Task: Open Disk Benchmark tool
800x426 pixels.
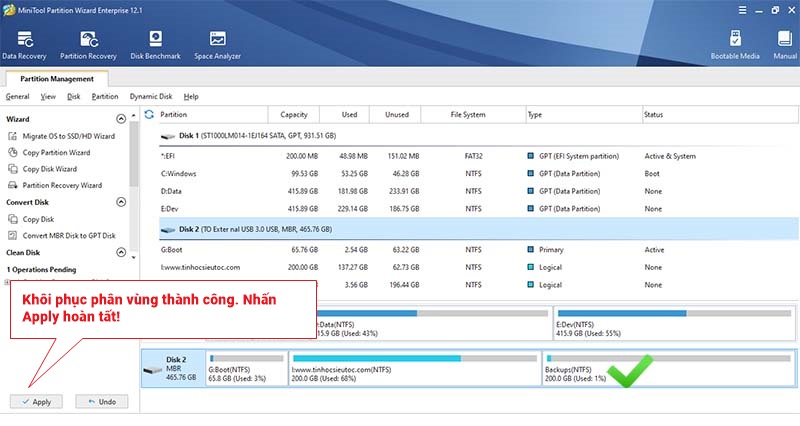Action: pyautogui.click(x=155, y=45)
